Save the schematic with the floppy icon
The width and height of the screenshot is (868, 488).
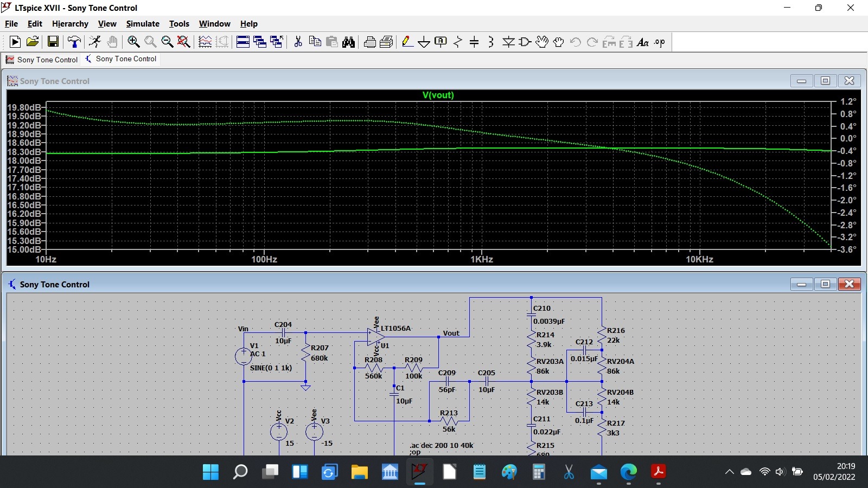[x=53, y=42]
